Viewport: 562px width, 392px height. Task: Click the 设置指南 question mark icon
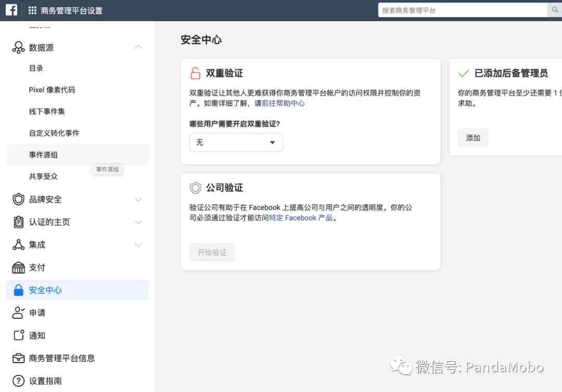click(18, 381)
